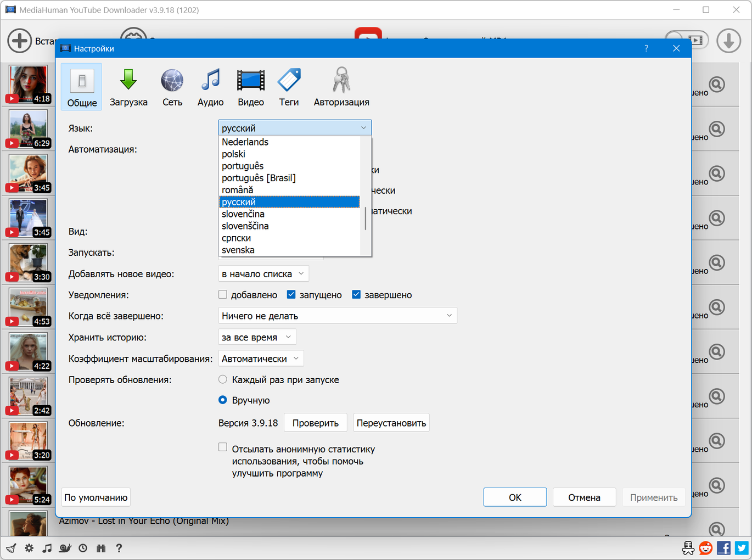Image resolution: width=752 pixels, height=560 pixels.
Task: Open the Загрузка settings section
Action: (128, 88)
